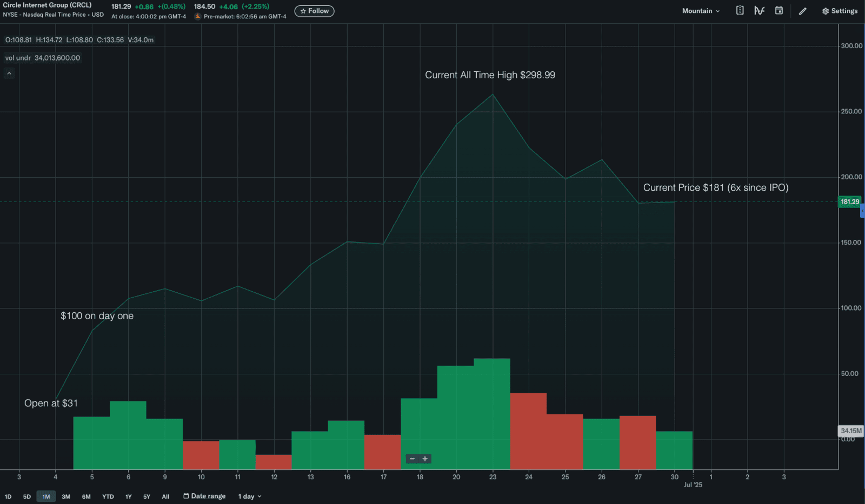Click the $100 on day one annotation
Image resolution: width=865 pixels, height=504 pixels.
(x=97, y=316)
